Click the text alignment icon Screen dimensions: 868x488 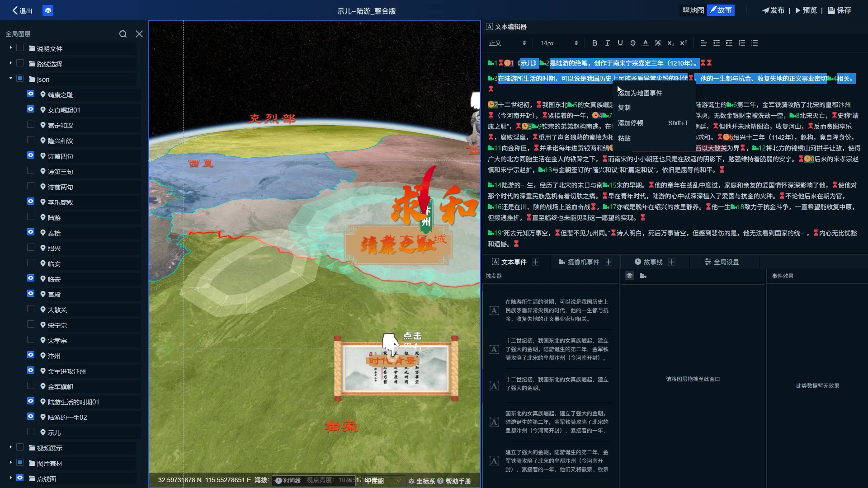703,43
